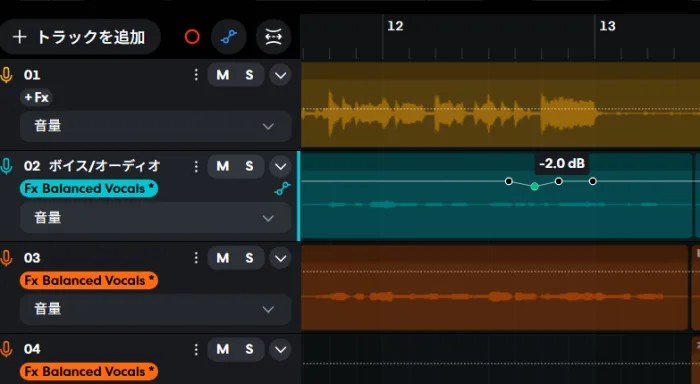Open the 音量 dropdown on track 01
This screenshot has width=700, height=384.
pos(155,126)
